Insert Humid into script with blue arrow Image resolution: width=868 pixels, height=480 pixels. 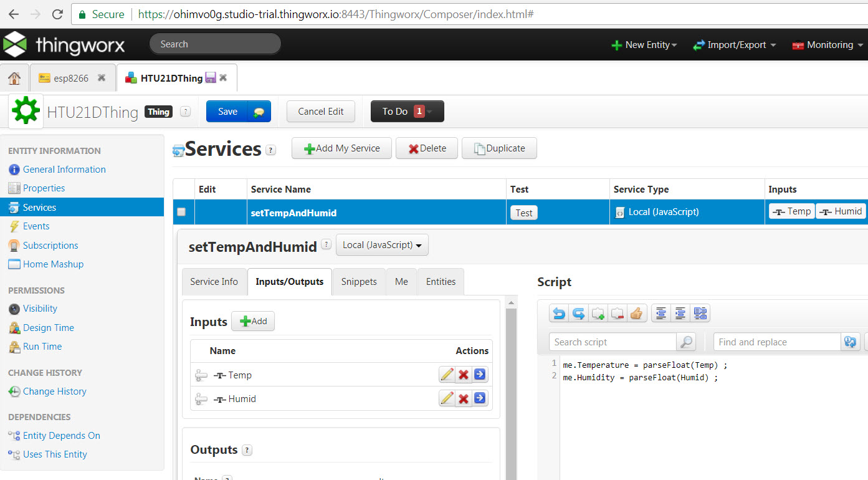tap(480, 398)
